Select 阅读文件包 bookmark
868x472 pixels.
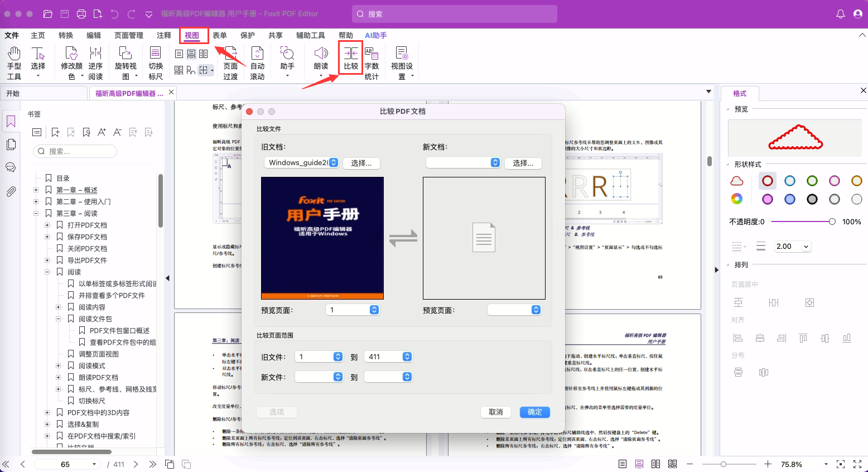pos(95,319)
